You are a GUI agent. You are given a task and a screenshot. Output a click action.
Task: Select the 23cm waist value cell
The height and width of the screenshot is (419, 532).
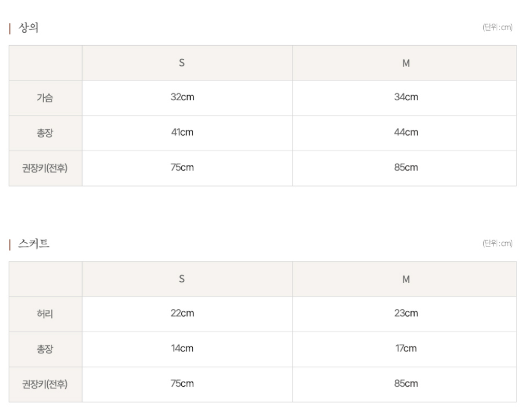pos(406,313)
